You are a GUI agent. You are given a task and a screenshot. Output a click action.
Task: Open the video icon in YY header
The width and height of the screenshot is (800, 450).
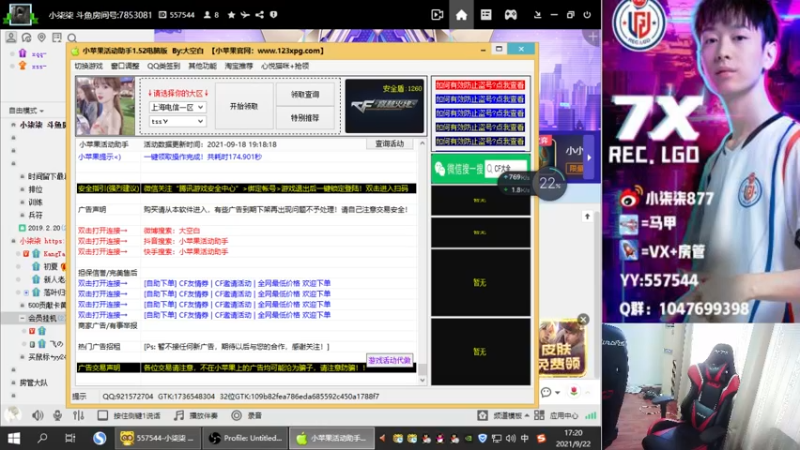pos(437,15)
